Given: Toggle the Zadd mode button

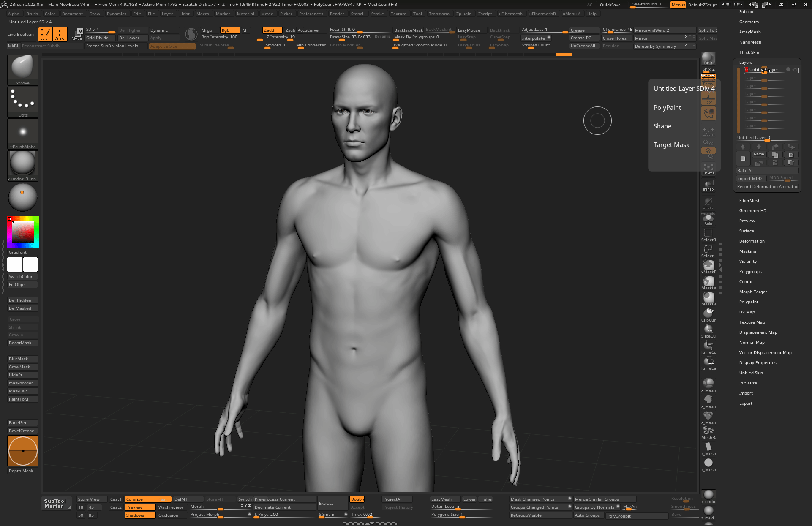Looking at the screenshot, I should point(272,30).
